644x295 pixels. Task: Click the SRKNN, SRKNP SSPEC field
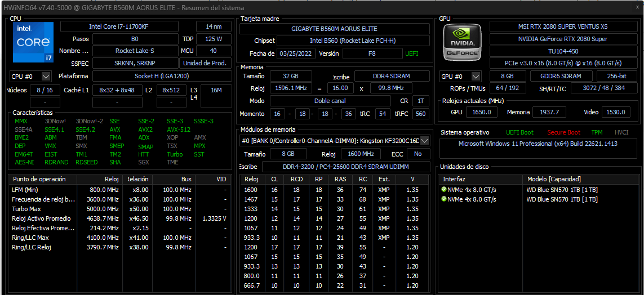[135, 63]
